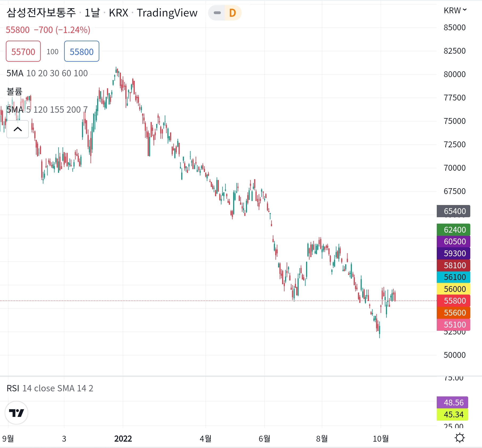Click the 70000 price scale label

click(x=455, y=168)
